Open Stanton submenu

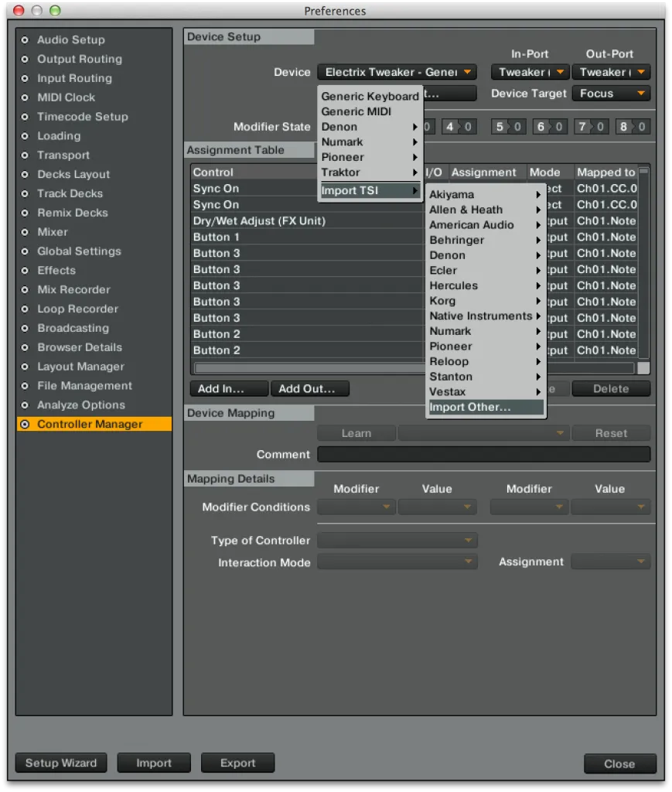(486, 377)
